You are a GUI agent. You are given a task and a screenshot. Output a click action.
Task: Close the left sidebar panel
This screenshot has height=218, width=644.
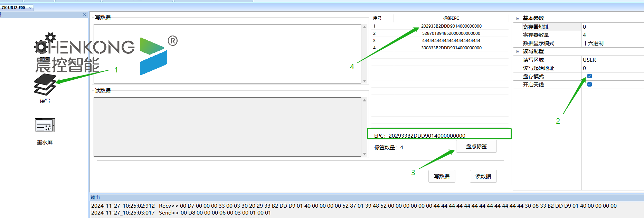click(x=85, y=14)
